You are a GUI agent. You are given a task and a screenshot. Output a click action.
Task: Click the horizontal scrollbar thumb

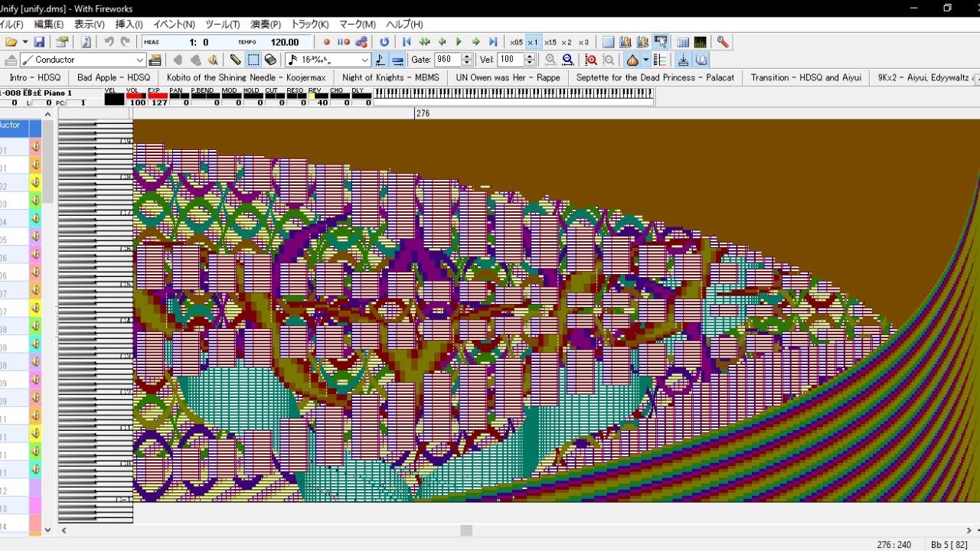click(x=466, y=530)
